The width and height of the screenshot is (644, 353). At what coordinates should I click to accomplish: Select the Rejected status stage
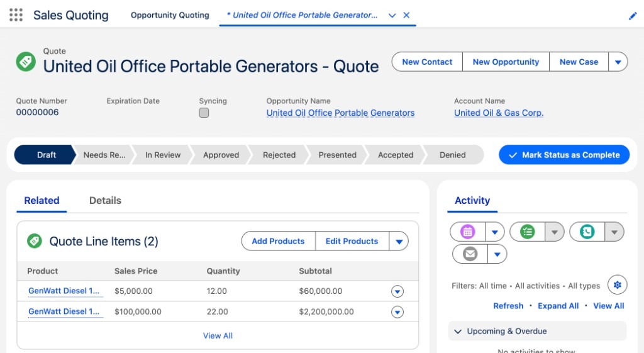[279, 155]
